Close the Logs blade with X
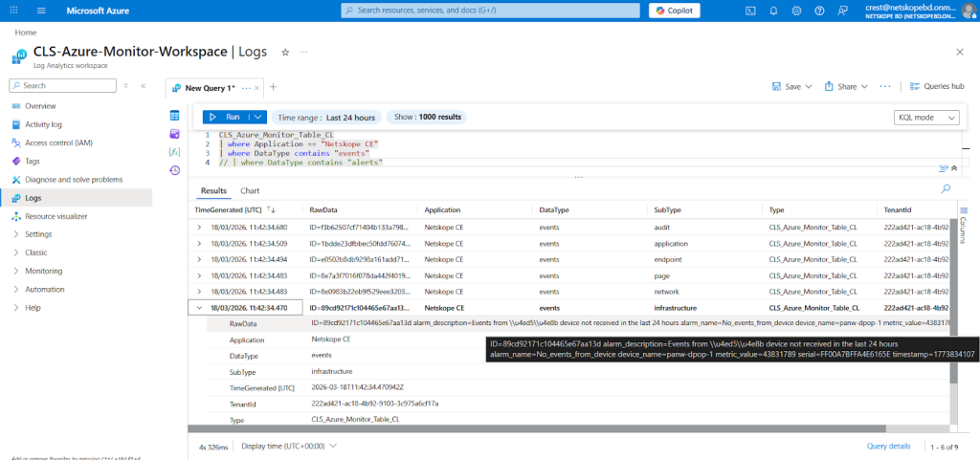The height and width of the screenshot is (460, 980). point(960,52)
